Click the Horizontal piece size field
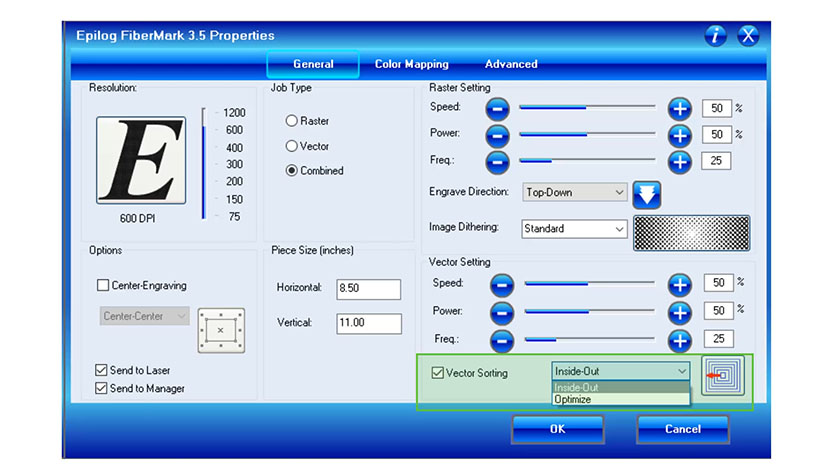 pyautogui.click(x=368, y=289)
